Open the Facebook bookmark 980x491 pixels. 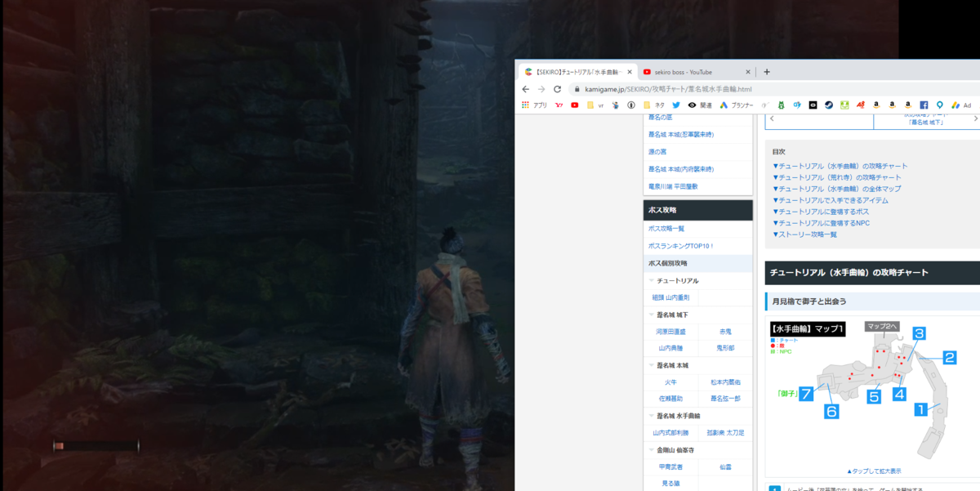[924, 105]
